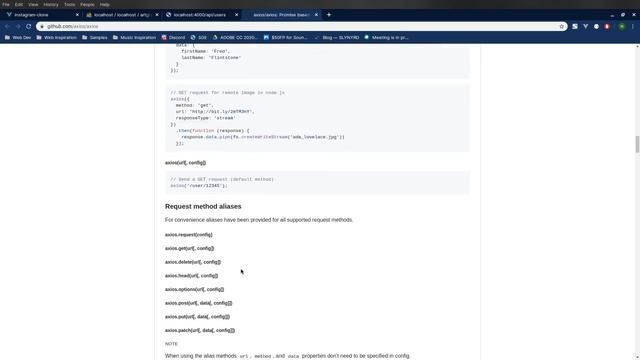The width and height of the screenshot is (640, 360).
Task: Open Web Dev bookmarks folder
Action: click(18, 37)
